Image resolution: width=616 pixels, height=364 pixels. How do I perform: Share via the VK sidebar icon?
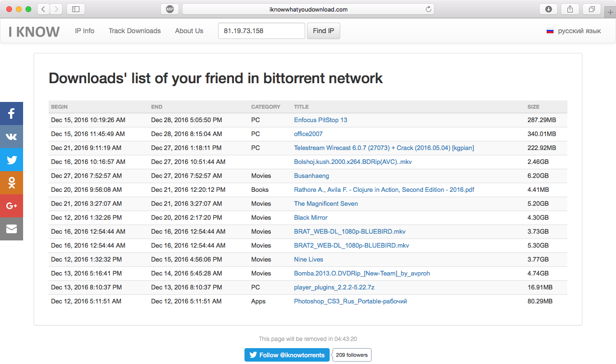point(12,137)
